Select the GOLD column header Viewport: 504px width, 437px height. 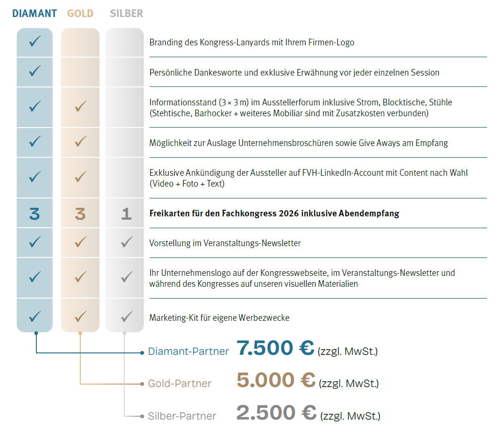point(80,13)
